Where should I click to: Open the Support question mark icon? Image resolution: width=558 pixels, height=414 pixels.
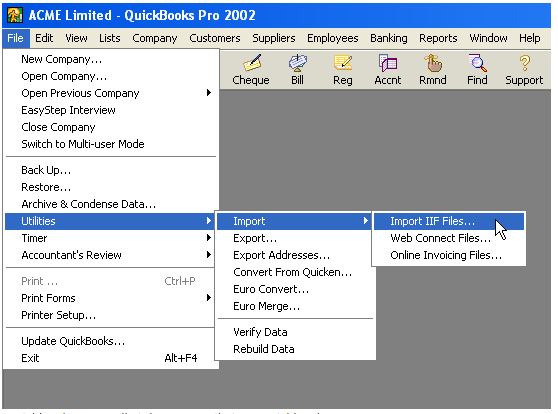pyautogui.click(x=524, y=63)
